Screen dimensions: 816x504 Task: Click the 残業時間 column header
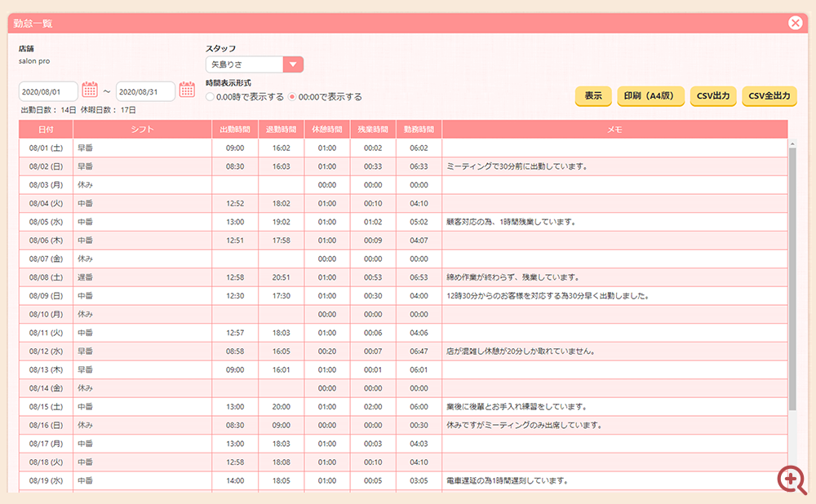tap(373, 130)
